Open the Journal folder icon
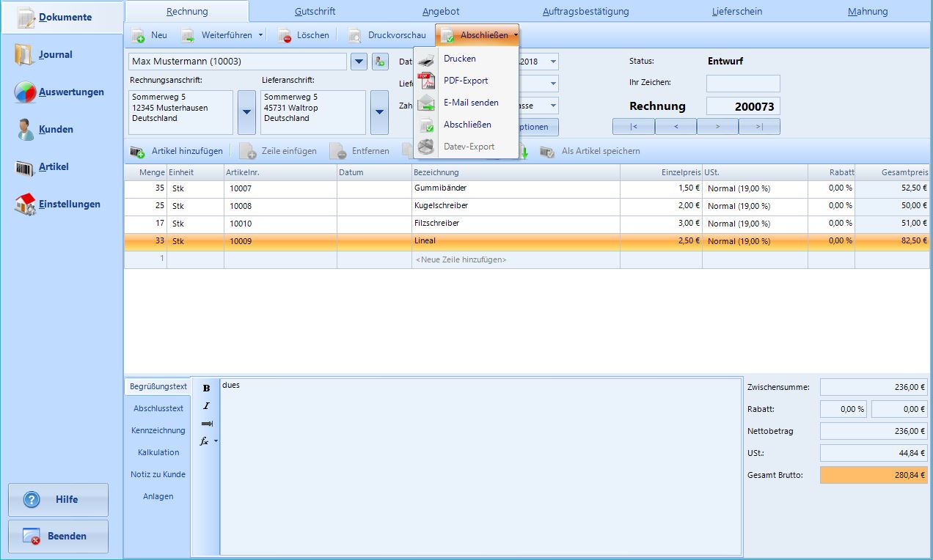The image size is (933, 560). (x=24, y=55)
